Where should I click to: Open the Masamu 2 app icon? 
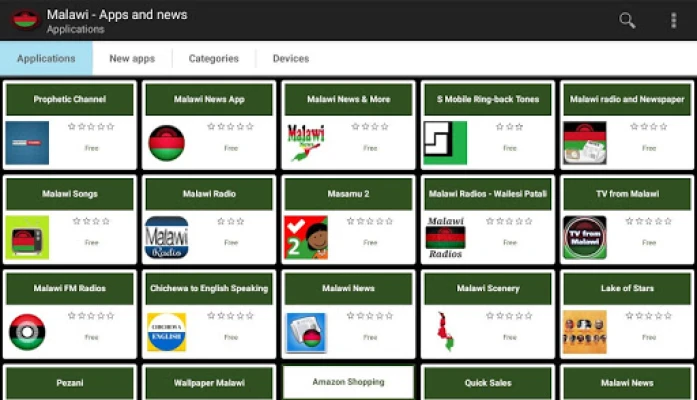(306, 237)
